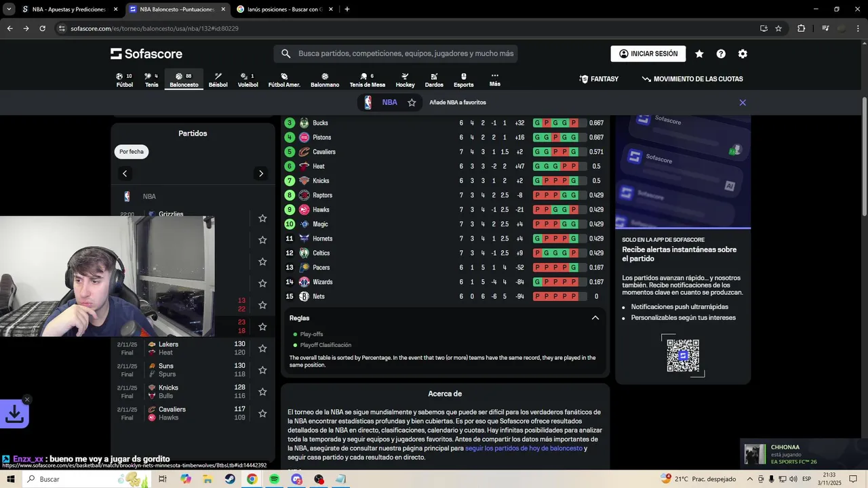Viewport: 868px width, 488px height.
Task: Favorite the Lakers vs Heat match
Action: click(x=262, y=348)
